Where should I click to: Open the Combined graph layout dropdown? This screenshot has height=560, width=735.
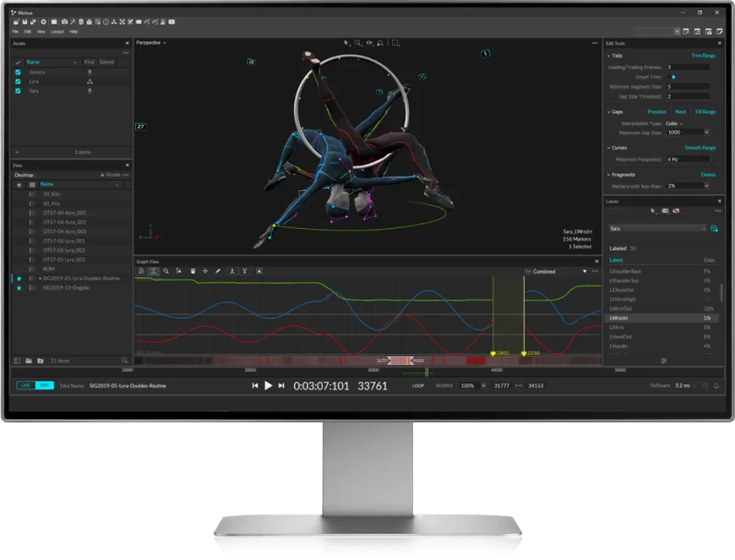[x=556, y=271]
